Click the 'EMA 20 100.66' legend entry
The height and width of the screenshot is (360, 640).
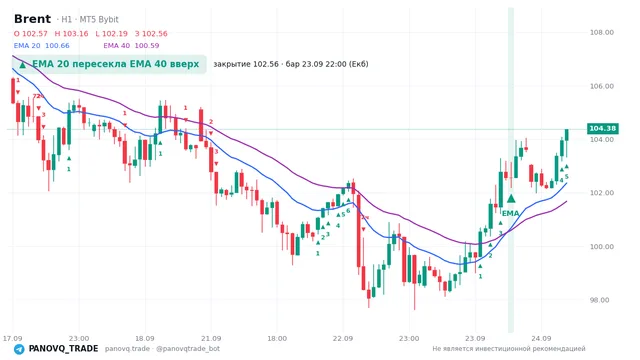[x=42, y=46]
